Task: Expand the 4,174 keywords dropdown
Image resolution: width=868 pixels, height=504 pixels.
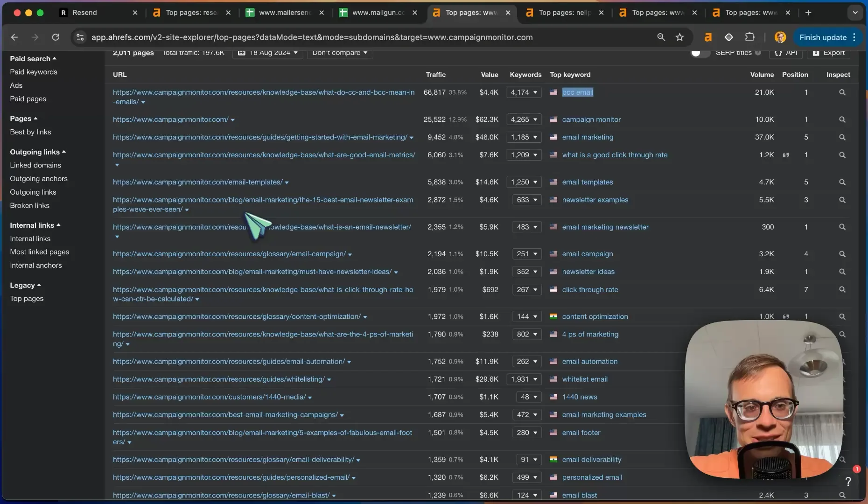Action: coord(524,92)
